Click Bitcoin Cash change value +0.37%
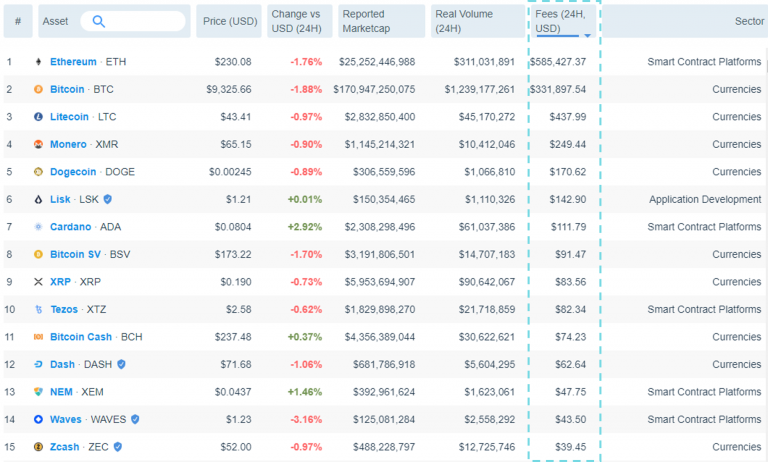The image size is (768, 462). click(x=305, y=337)
